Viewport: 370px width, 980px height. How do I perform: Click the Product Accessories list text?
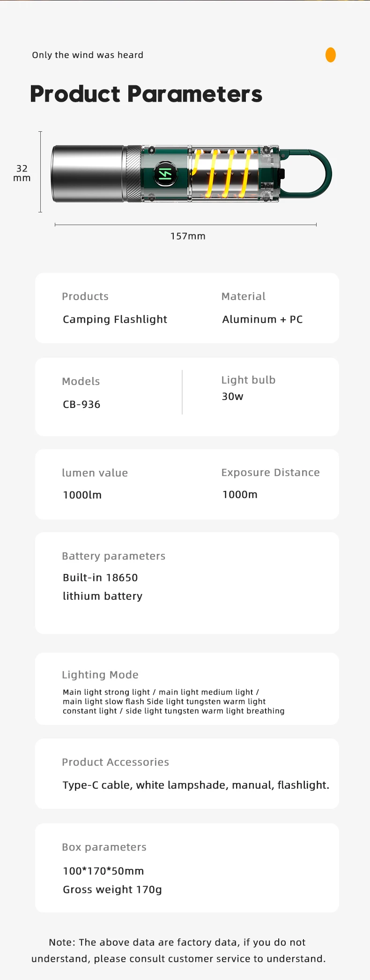point(196,785)
